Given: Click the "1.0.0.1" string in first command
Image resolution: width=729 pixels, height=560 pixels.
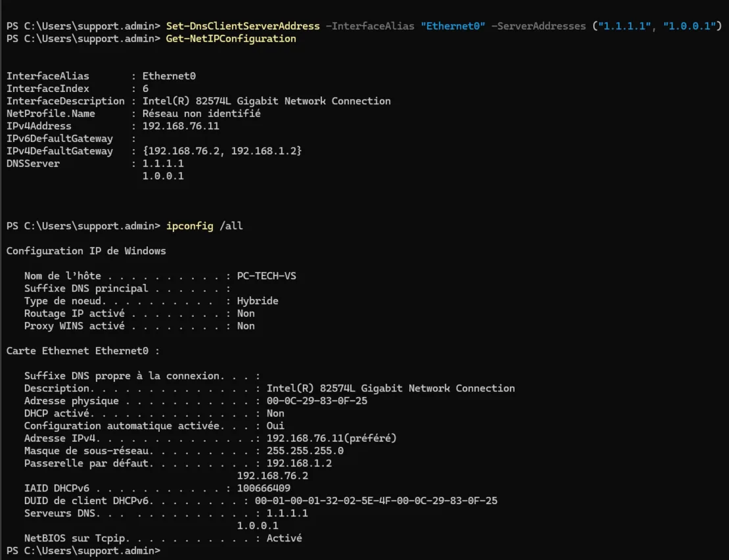Looking at the screenshot, I should click(x=690, y=26).
